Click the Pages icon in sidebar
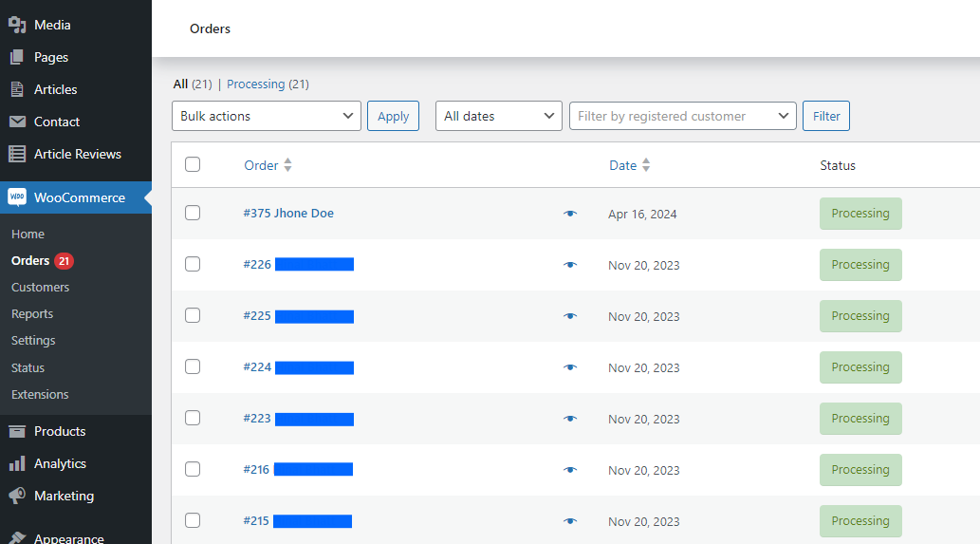This screenshot has width=980, height=544. point(17,57)
